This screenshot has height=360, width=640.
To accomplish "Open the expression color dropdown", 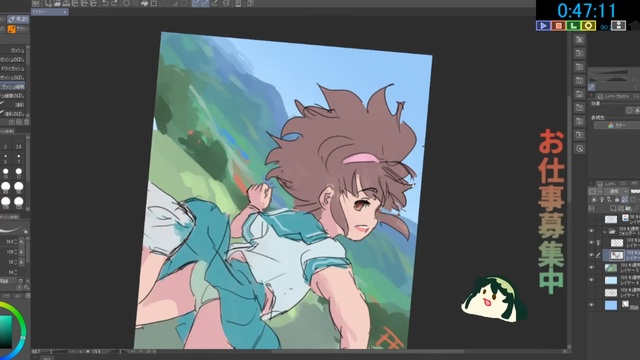I will 618,125.
